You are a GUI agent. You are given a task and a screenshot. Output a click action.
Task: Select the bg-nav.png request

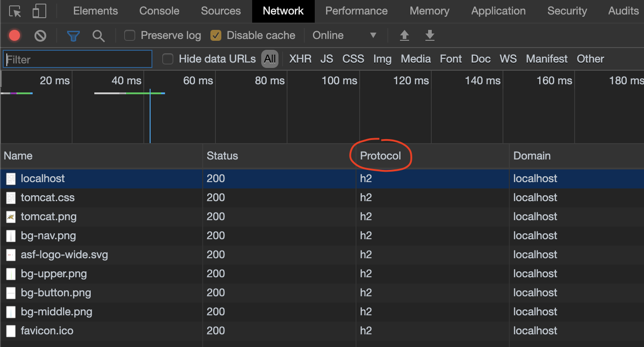pyautogui.click(x=322, y=236)
